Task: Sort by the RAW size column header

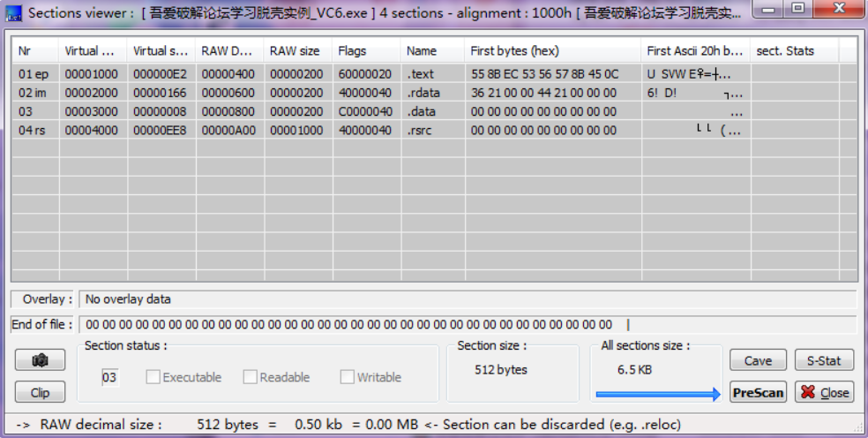Action: [297, 50]
